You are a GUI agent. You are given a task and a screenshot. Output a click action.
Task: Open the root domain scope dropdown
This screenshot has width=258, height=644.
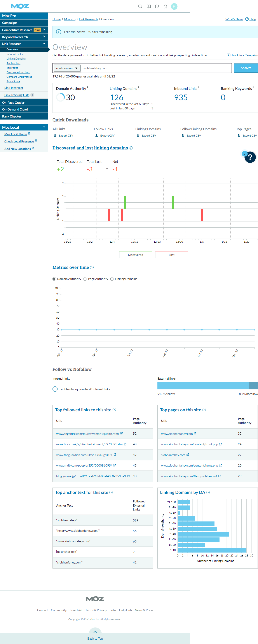click(x=67, y=68)
